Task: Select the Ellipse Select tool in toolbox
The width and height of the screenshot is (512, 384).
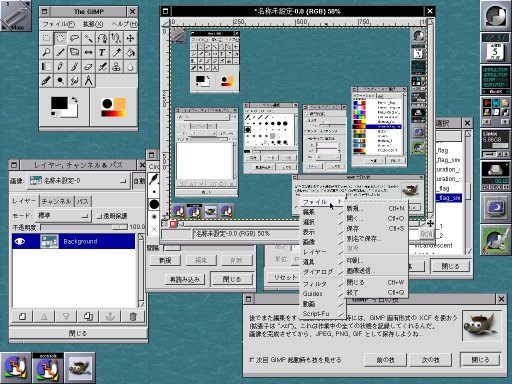Action: [60, 38]
